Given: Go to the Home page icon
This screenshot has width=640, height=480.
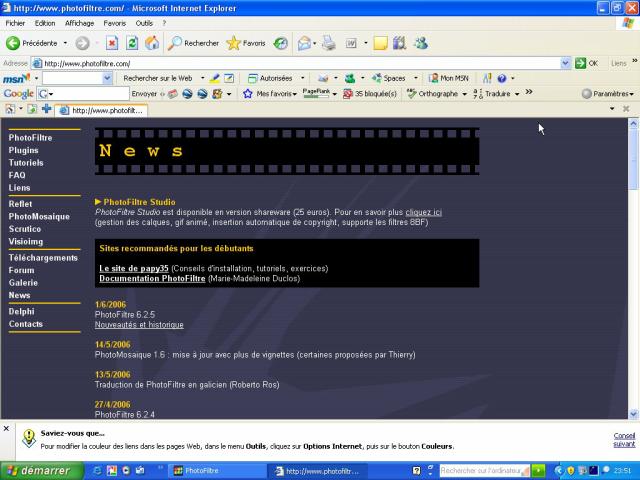Looking at the screenshot, I should 152,43.
